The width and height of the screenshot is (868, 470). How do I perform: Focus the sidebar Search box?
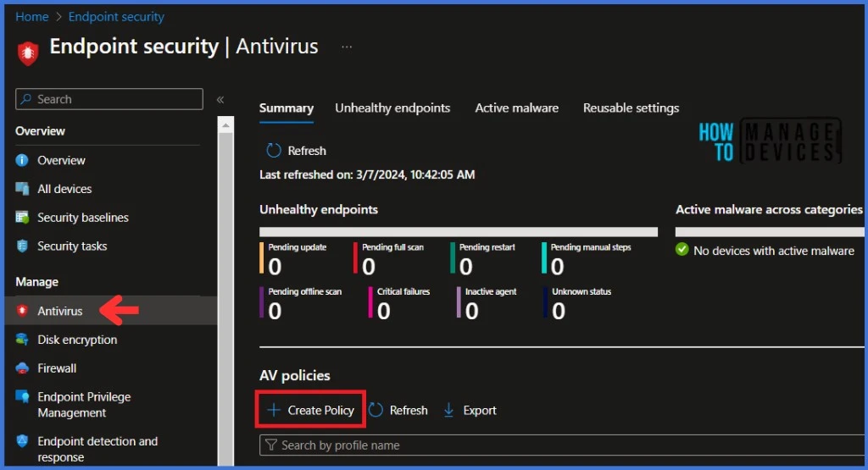(109, 99)
